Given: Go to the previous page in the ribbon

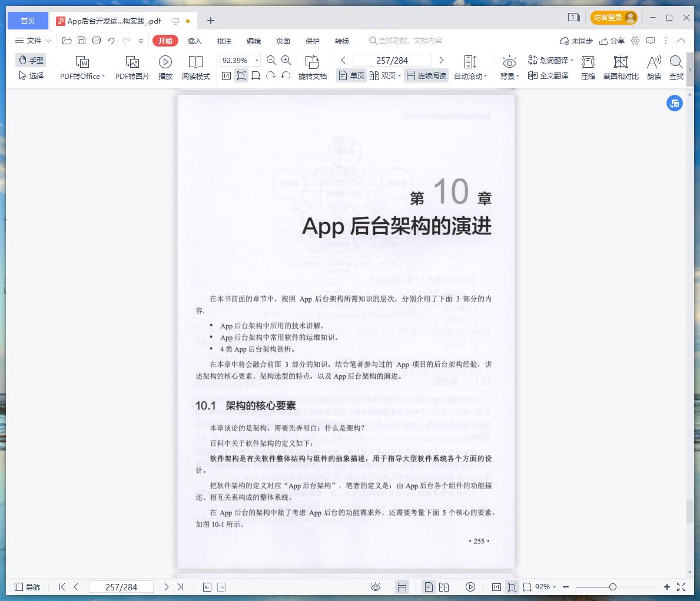Looking at the screenshot, I should tap(343, 60).
